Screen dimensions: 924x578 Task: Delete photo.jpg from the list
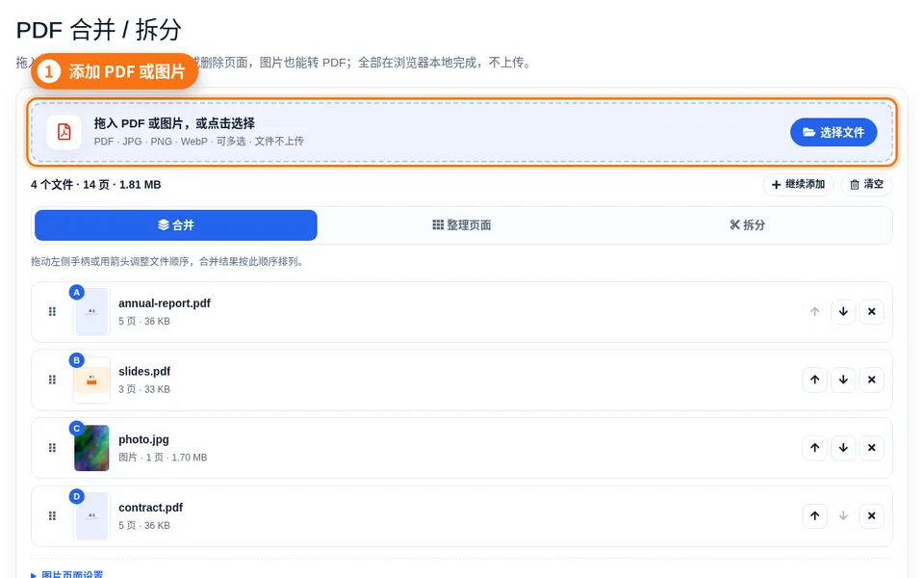coord(872,448)
